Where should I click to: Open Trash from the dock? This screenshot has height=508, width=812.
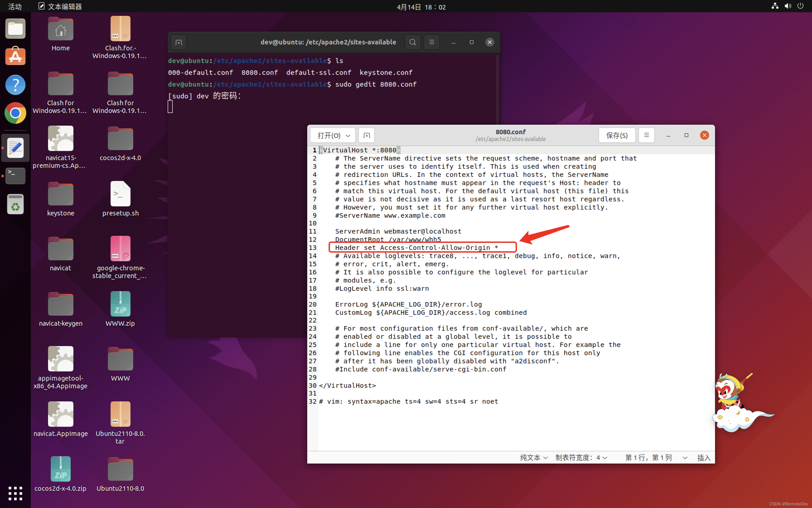(x=15, y=204)
